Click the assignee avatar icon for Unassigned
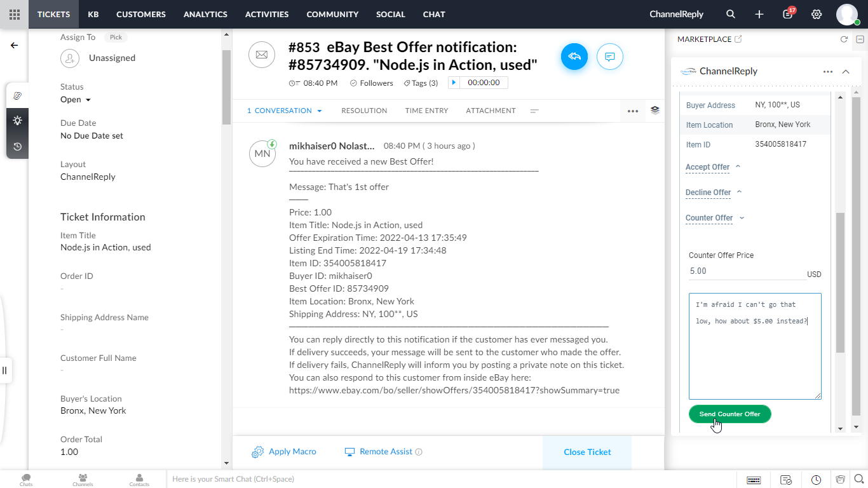The width and height of the screenshot is (868, 488). pyautogui.click(x=70, y=58)
